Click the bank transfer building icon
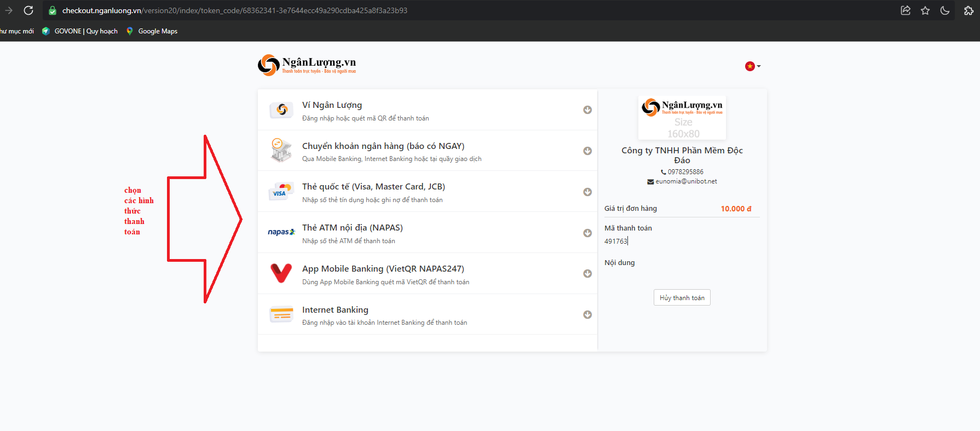980x431 pixels. pos(280,150)
